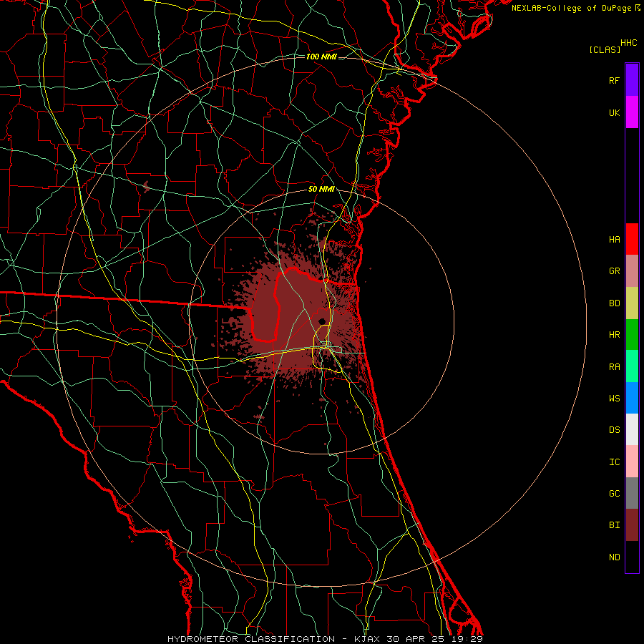
Task: Click the black radar site dot
Action: [x=322, y=321]
